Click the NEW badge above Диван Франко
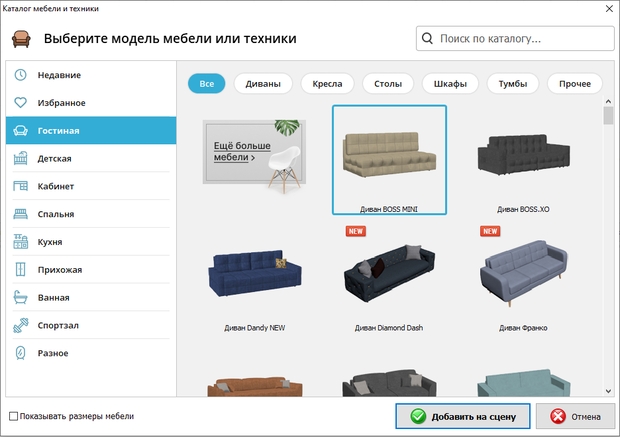Viewport: 620px width, 437px height. pos(490,231)
